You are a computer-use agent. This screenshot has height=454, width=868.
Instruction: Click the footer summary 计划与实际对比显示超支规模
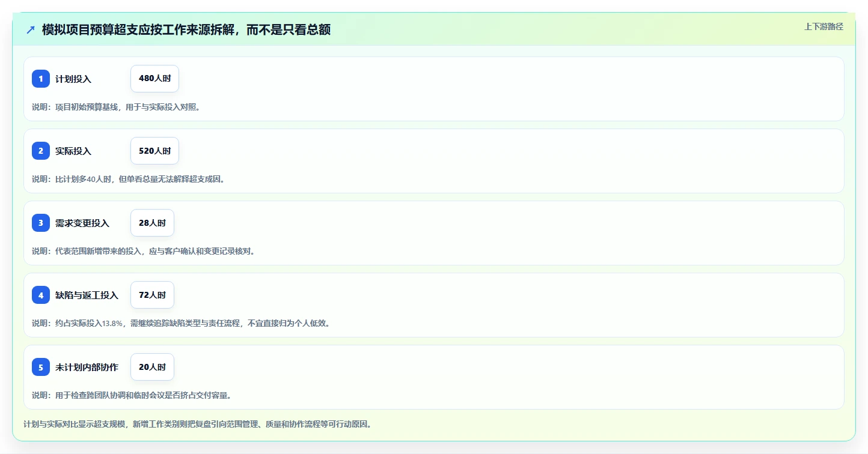(x=198, y=424)
